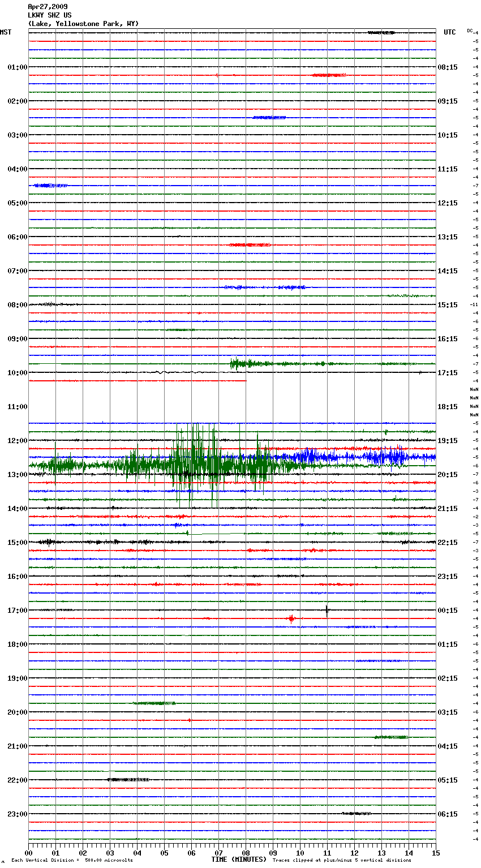The width and height of the screenshot is (481, 868).
Task: Click minute axis tick label "15"
Action: coord(436,853)
